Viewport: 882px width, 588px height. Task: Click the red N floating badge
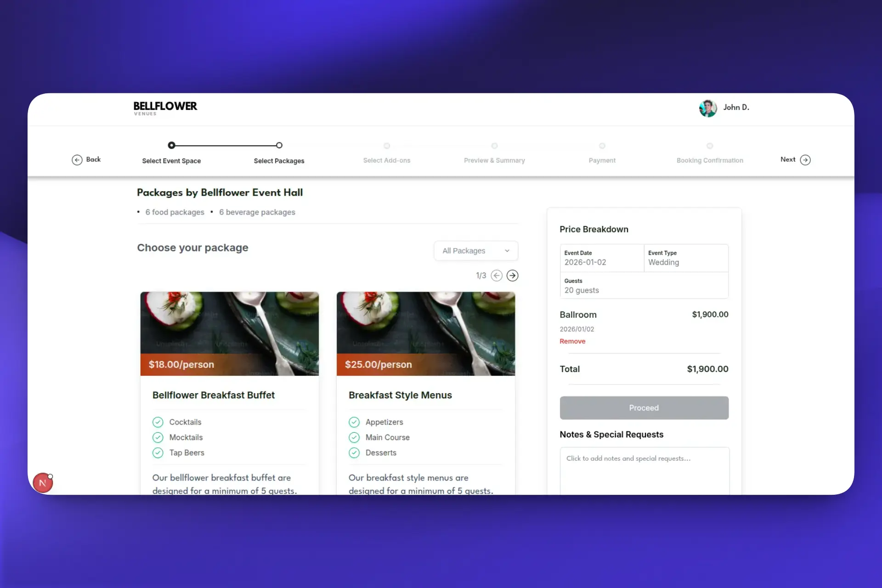pyautogui.click(x=43, y=483)
